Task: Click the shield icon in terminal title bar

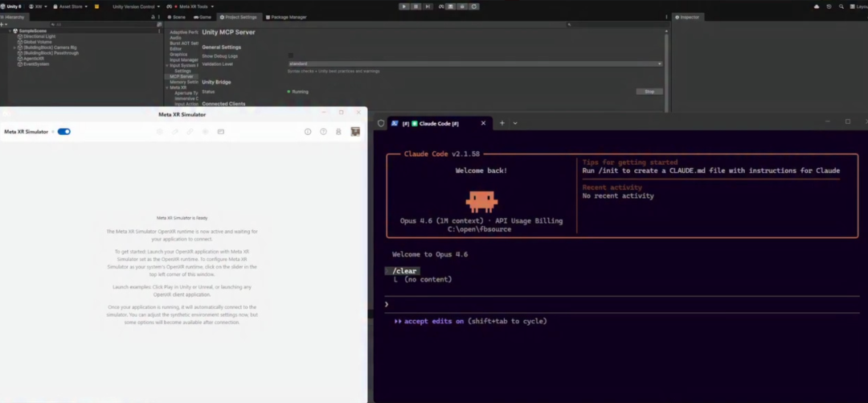Action: (x=381, y=123)
